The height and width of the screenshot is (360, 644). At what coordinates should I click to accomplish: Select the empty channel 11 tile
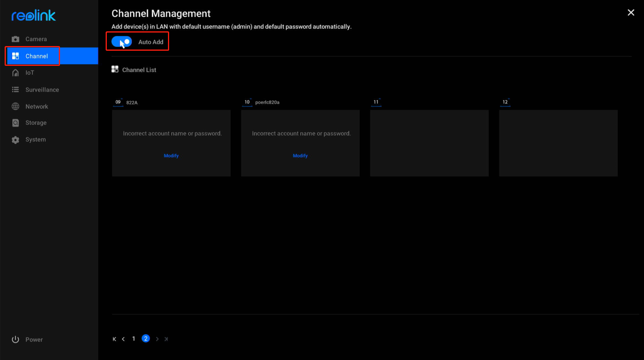point(429,143)
